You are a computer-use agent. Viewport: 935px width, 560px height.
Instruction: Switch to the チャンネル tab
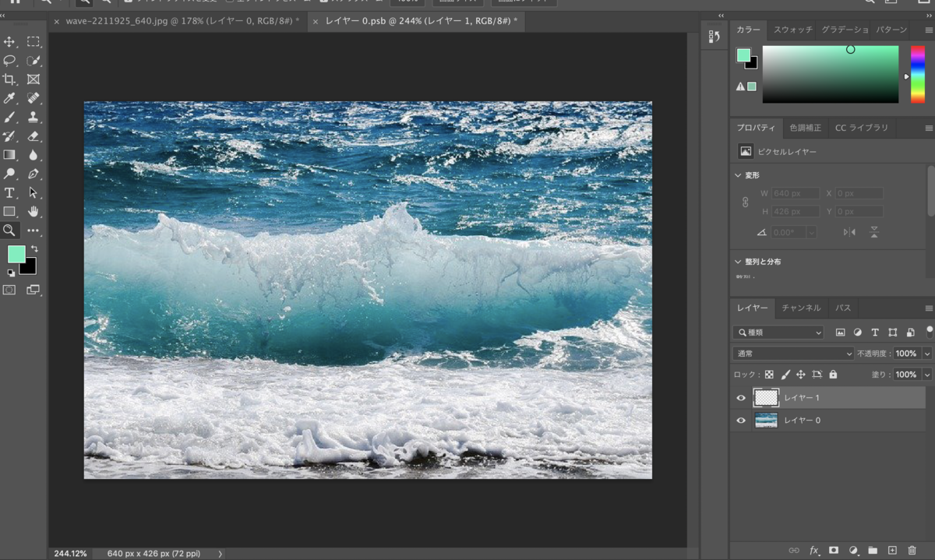click(x=801, y=308)
